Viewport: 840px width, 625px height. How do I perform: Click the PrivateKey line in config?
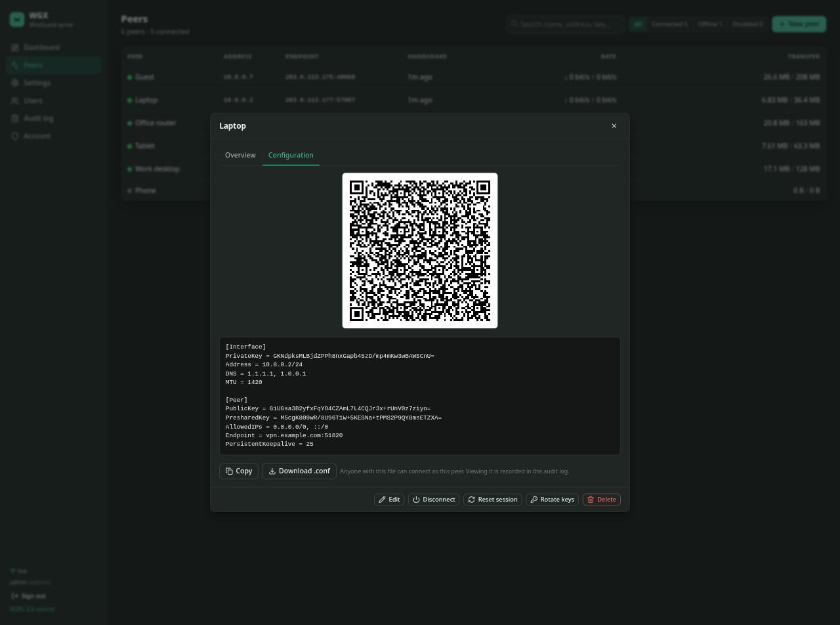click(329, 356)
